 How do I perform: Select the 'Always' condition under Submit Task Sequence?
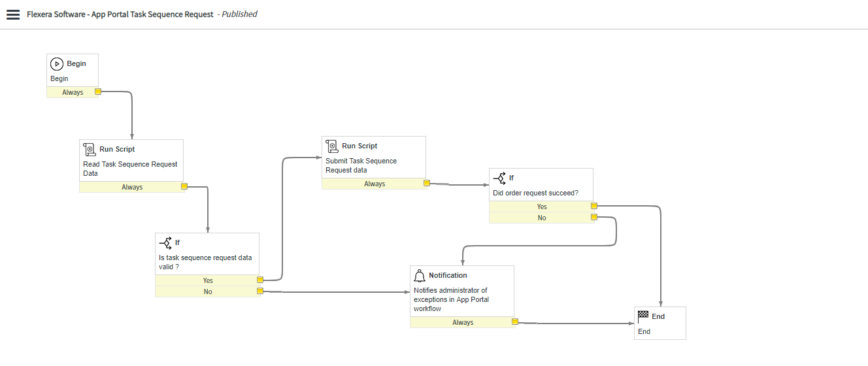click(374, 184)
